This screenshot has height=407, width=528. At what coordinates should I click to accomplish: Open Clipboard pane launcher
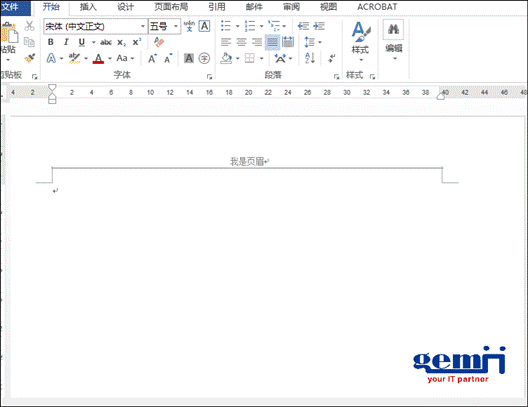click(x=34, y=77)
